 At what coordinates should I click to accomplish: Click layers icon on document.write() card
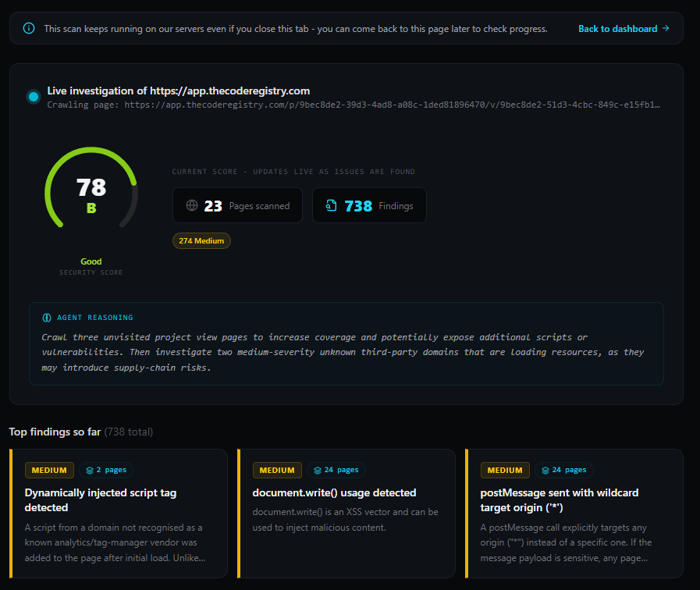(318, 470)
